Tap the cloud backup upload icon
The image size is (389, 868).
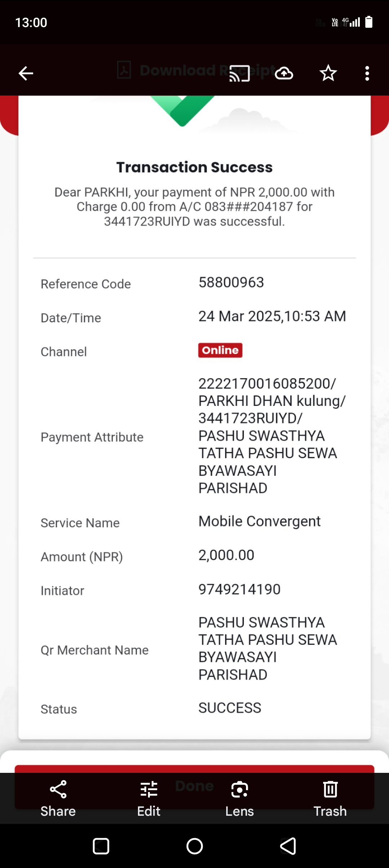284,74
